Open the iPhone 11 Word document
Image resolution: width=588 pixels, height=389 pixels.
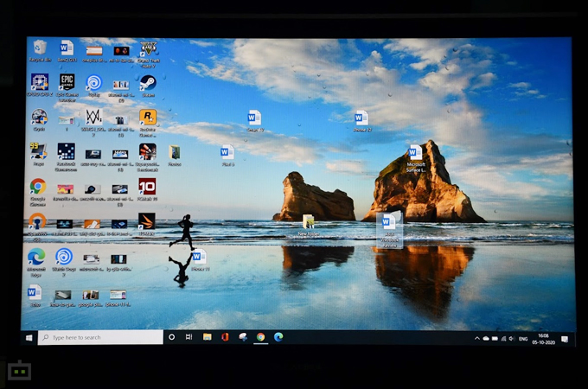pyautogui.click(x=200, y=259)
